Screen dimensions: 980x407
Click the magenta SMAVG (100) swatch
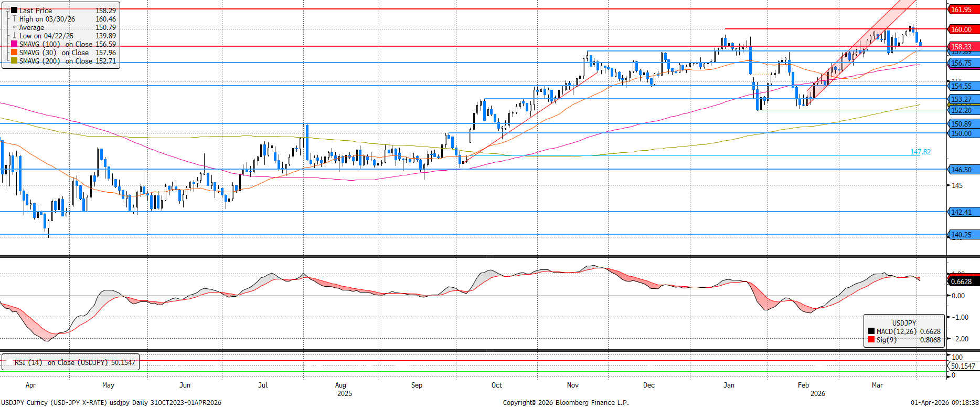coord(14,44)
